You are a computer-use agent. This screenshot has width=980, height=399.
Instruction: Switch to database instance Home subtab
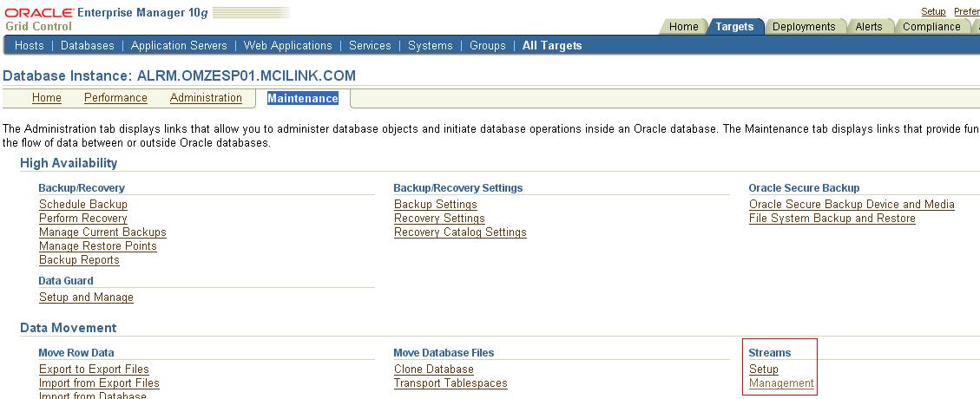click(x=47, y=98)
